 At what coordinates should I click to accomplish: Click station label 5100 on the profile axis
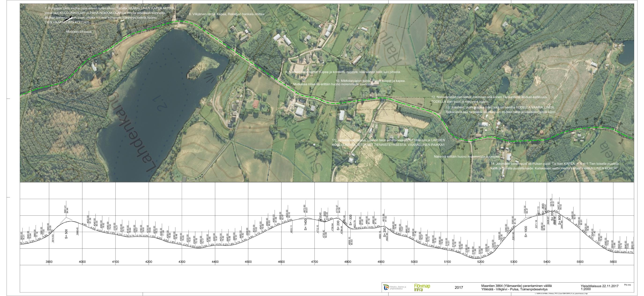(x=448, y=262)
